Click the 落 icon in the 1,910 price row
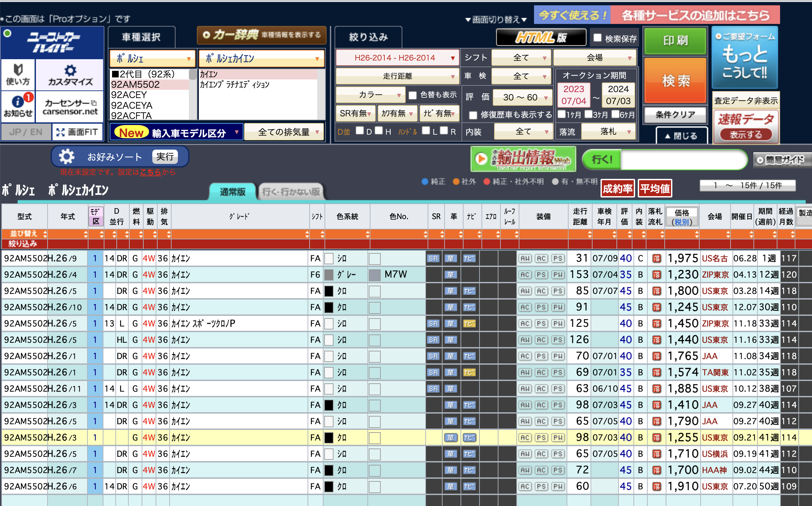The image size is (812, 506). [x=656, y=486]
